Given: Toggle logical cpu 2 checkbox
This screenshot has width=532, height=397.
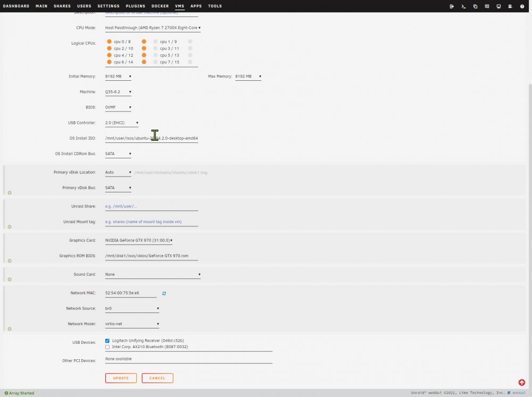Looking at the screenshot, I should pyautogui.click(x=109, y=48).
